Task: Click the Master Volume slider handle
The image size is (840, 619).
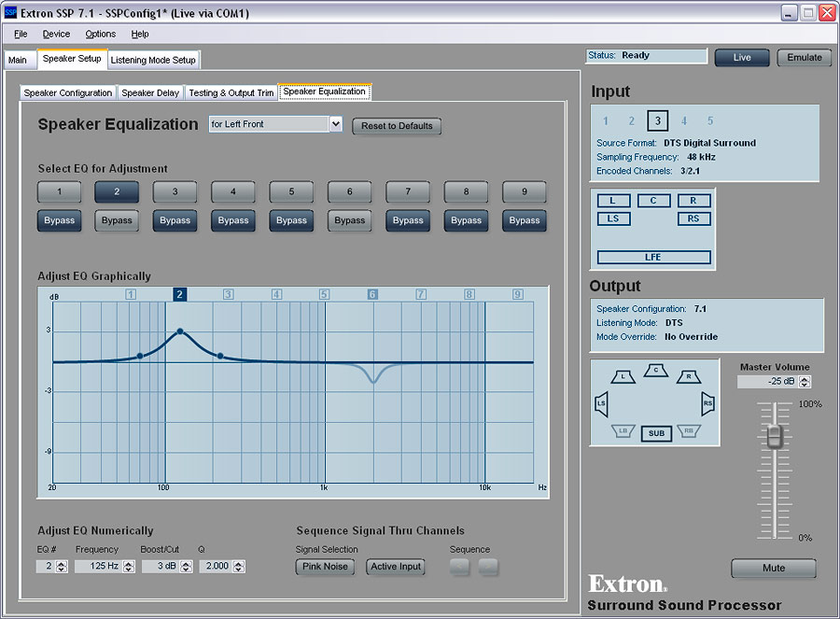Action: pos(773,436)
